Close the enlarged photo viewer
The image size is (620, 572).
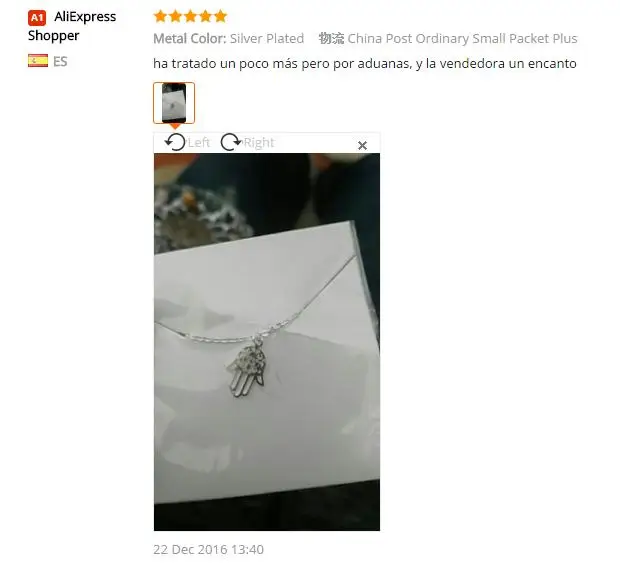(362, 145)
